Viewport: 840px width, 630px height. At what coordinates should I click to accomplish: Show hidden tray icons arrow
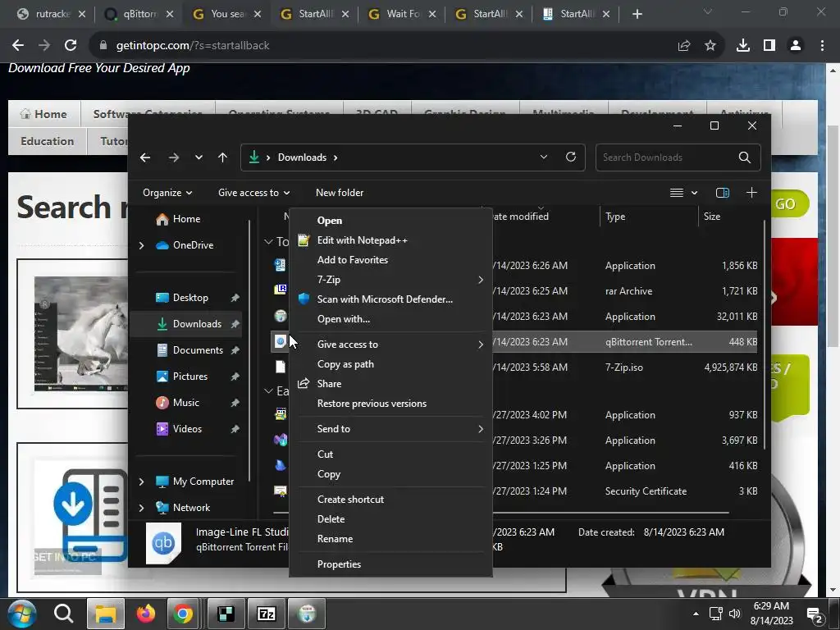coord(696,614)
